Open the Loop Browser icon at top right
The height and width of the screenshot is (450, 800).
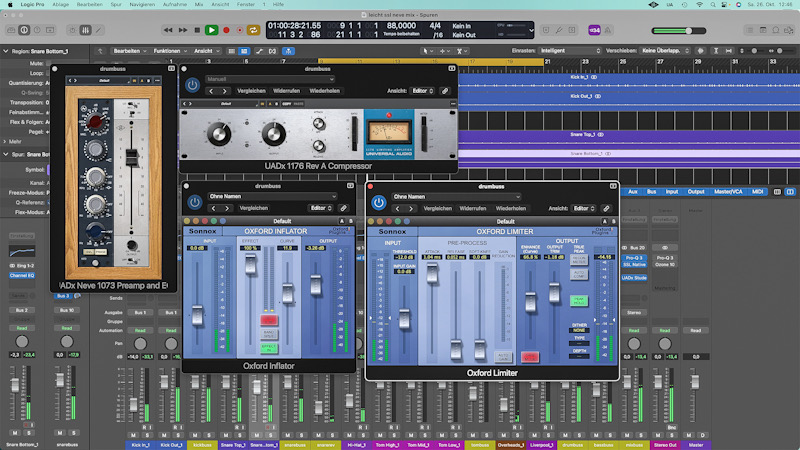776,30
